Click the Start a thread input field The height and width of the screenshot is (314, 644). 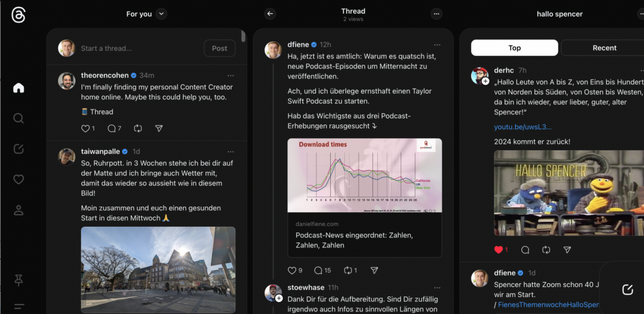(x=140, y=48)
